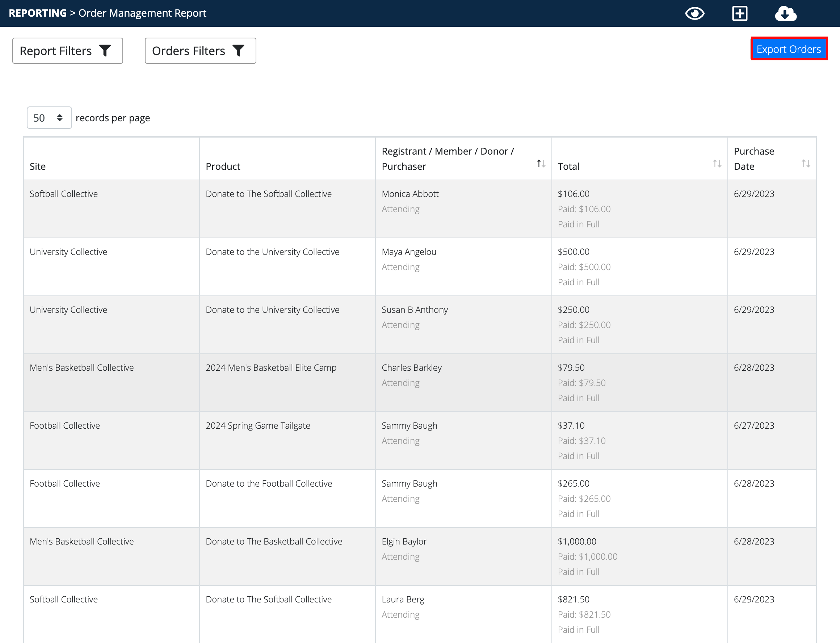Select REPORTING in the breadcrumb
840x643 pixels.
click(x=37, y=13)
